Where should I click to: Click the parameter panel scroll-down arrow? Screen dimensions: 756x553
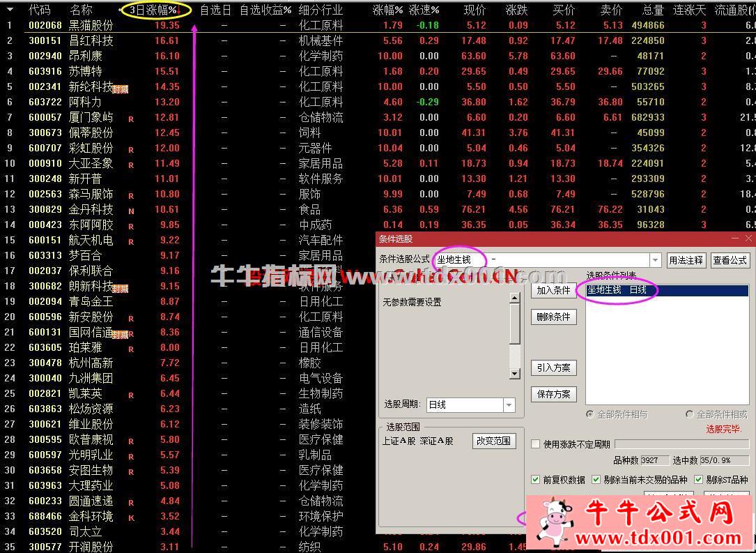click(x=514, y=374)
